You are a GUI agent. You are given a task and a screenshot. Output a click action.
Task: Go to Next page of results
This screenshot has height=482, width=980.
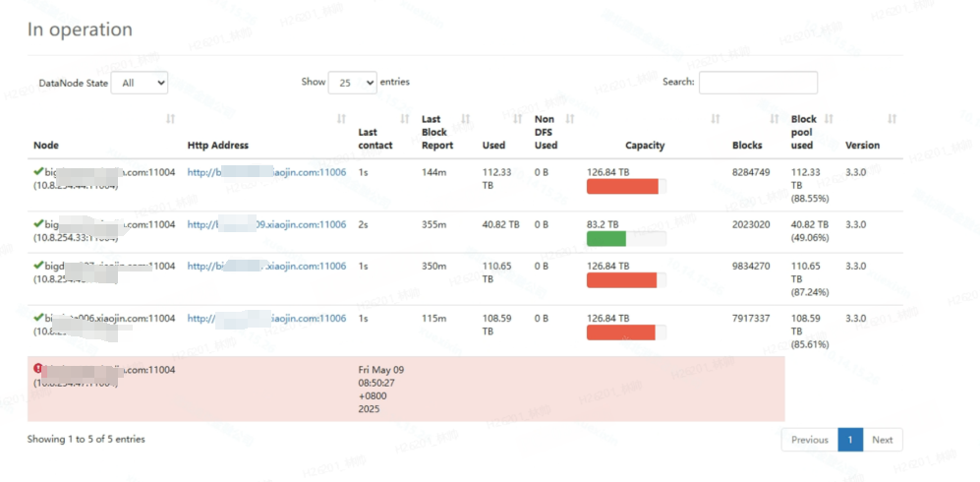(882, 440)
